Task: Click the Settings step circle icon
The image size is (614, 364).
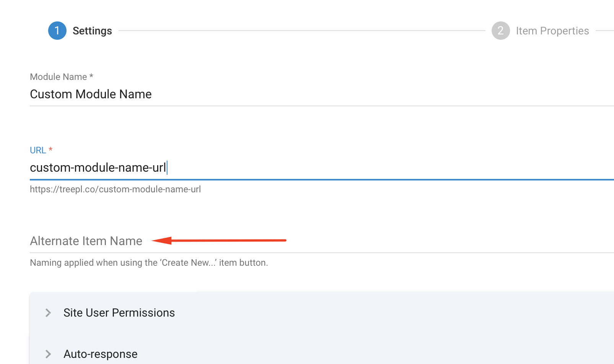Action: point(57,31)
